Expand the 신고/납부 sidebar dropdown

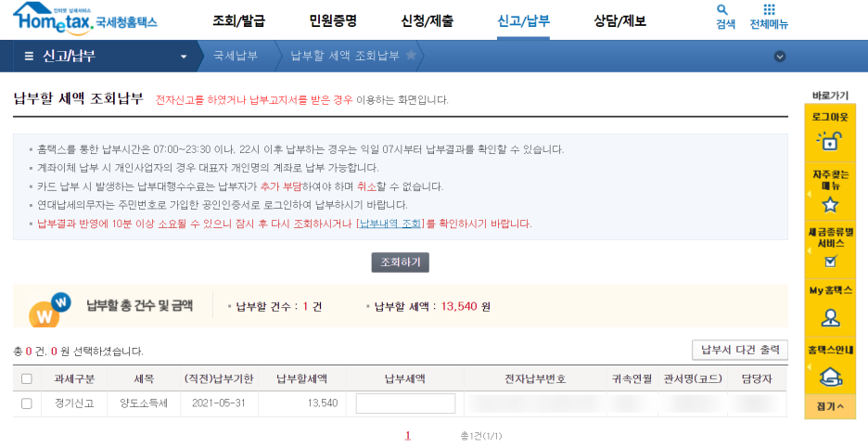coord(184,57)
